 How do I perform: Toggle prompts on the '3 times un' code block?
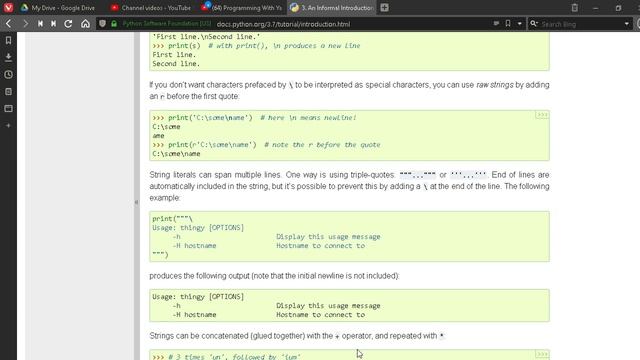coord(542,354)
